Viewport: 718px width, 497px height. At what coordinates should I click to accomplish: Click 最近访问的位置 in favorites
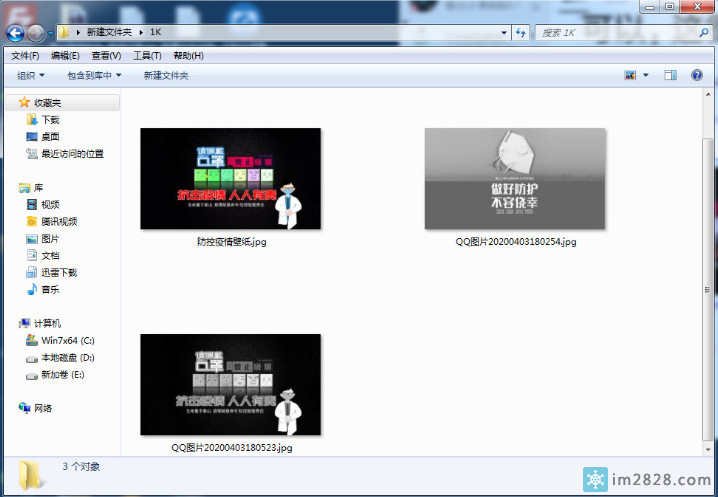click(x=72, y=154)
